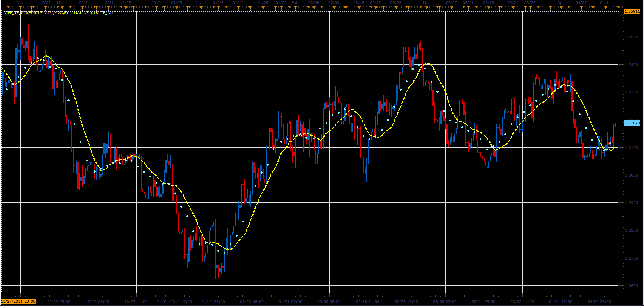Click the 01/25 date on the top axis
Image resolution: width=644 pixels, height=306 pixels.
(263, 3)
